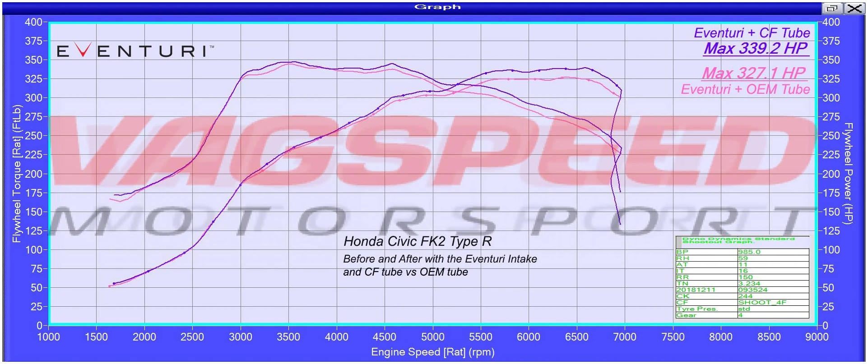Click the '8000' tick on the rpm axis
The height and width of the screenshot is (364, 868).
coord(721,337)
